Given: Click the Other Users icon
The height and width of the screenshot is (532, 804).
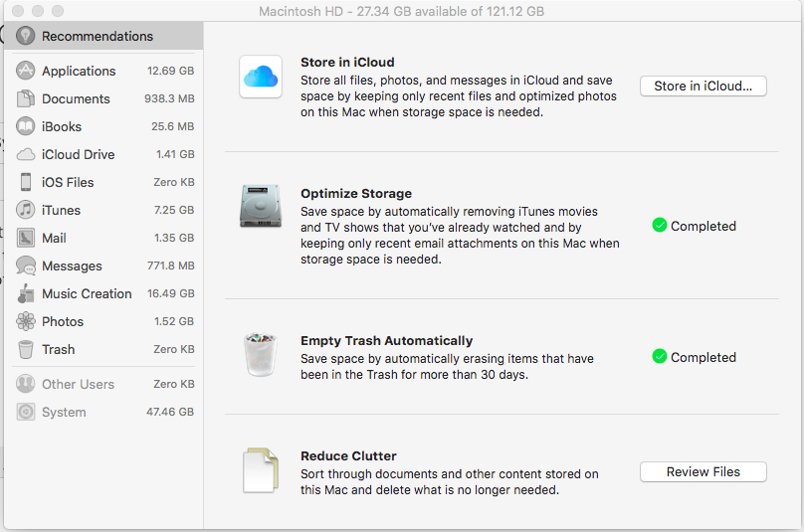Looking at the screenshot, I should tap(25, 384).
